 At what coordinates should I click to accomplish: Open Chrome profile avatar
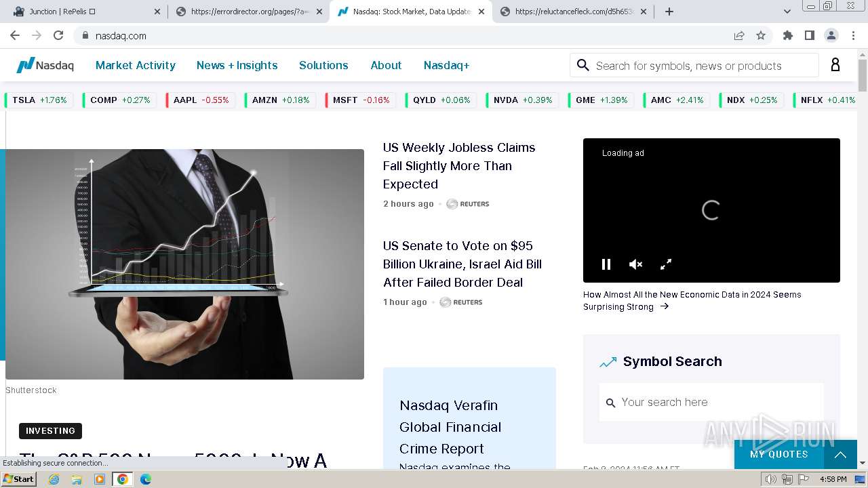pyautogui.click(x=831, y=35)
